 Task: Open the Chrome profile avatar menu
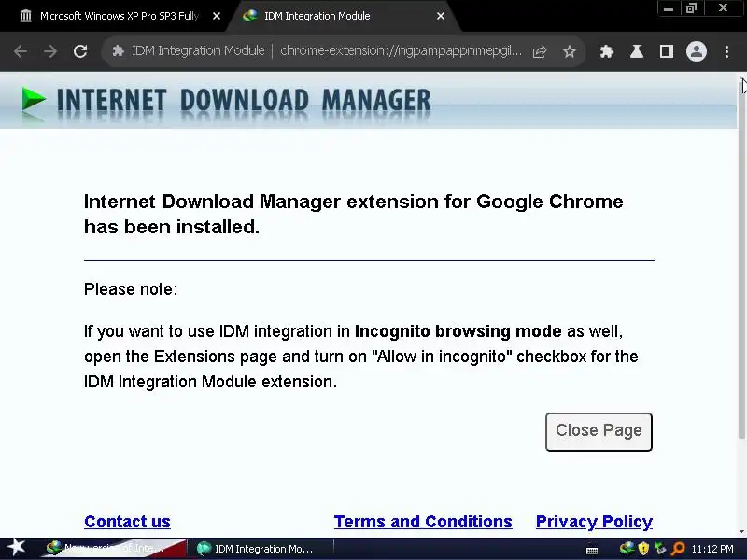point(696,51)
